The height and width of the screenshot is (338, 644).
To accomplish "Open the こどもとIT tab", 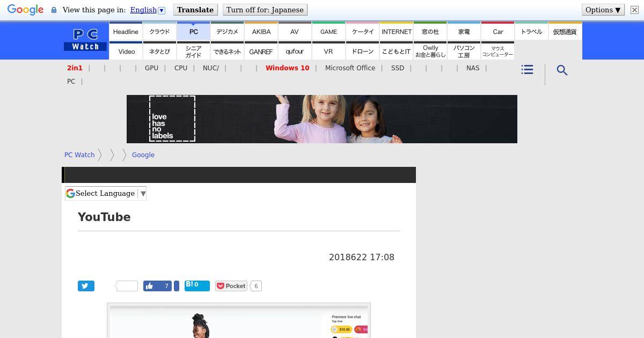I will coord(397,52).
